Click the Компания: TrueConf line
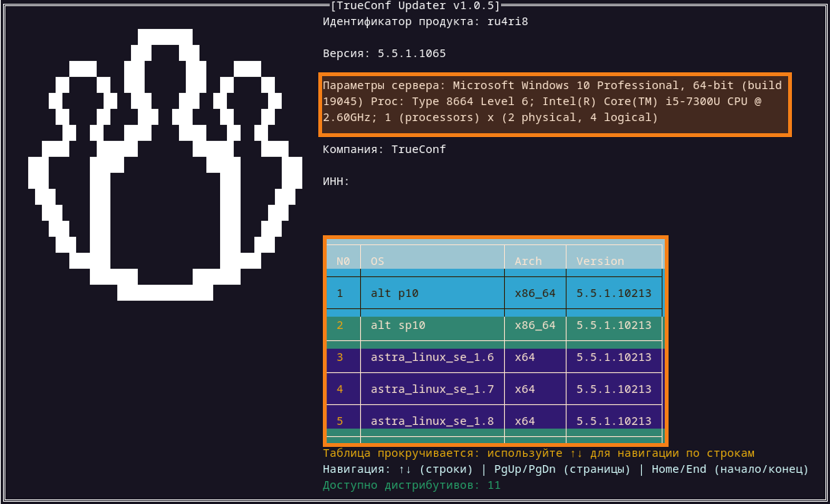 point(385,149)
